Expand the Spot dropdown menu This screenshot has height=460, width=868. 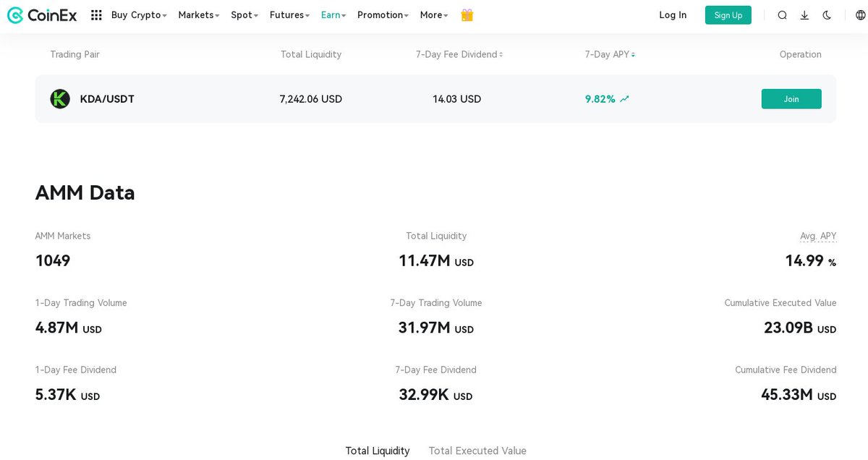point(244,15)
